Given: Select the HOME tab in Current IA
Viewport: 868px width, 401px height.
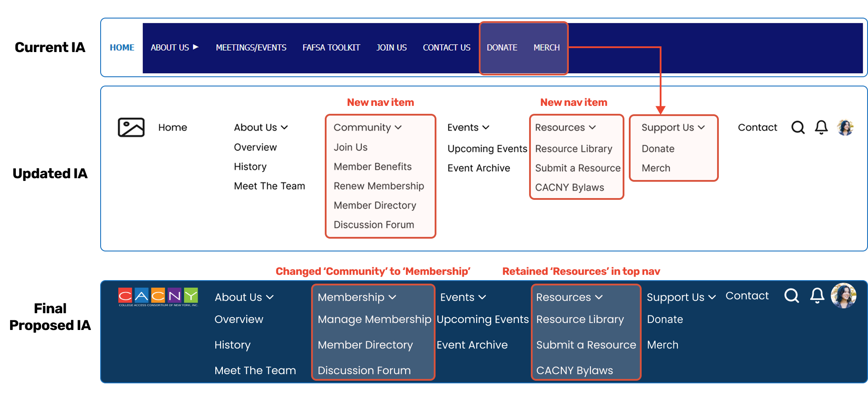Looking at the screenshot, I should tap(122, 48).
